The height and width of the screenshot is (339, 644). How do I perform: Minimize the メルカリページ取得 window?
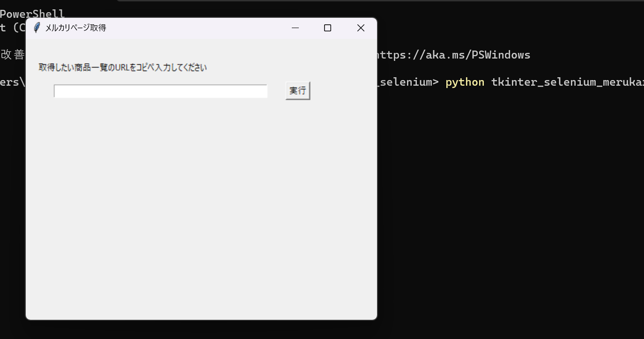click(295, 28)
